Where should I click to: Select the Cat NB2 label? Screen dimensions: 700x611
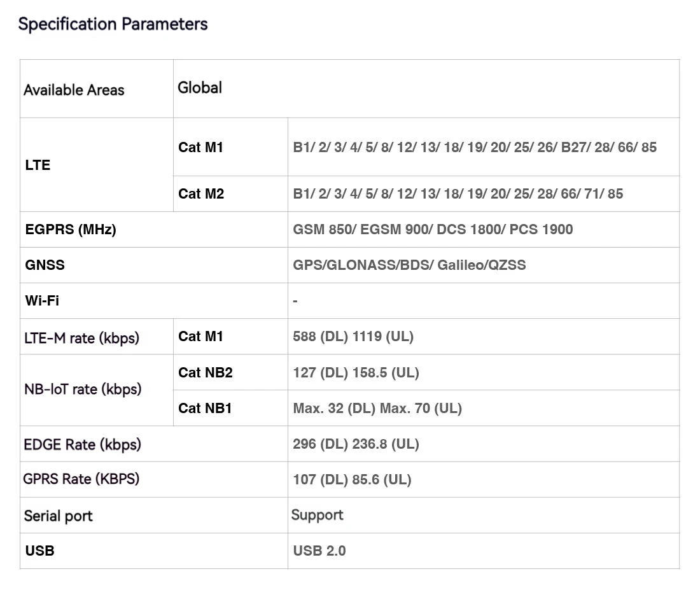coord(205,372)
